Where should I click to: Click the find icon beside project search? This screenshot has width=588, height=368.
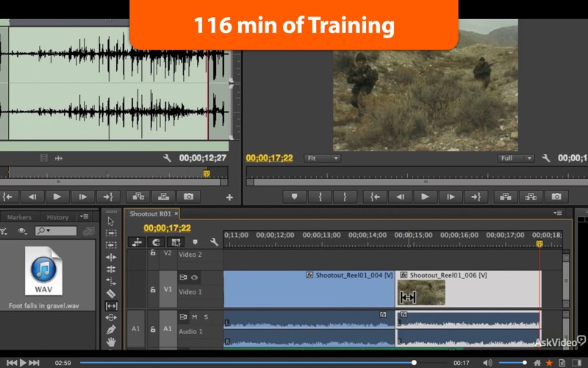[88, 231]
